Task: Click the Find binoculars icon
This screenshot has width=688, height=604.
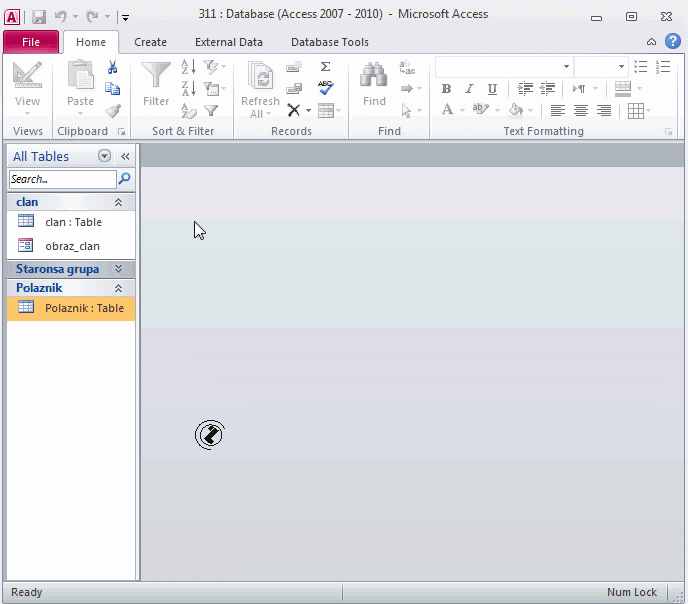Action: (x=374, y=78)
